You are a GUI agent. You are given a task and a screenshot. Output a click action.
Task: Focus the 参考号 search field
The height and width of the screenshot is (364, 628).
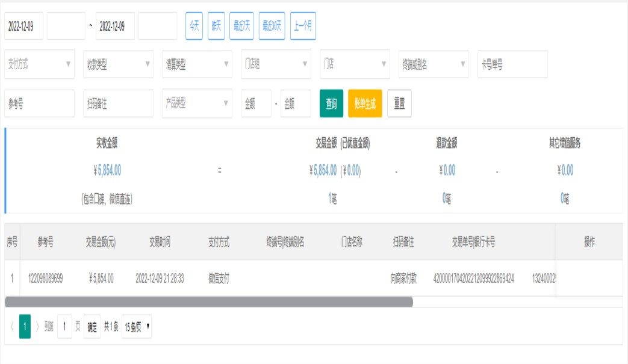39,103
